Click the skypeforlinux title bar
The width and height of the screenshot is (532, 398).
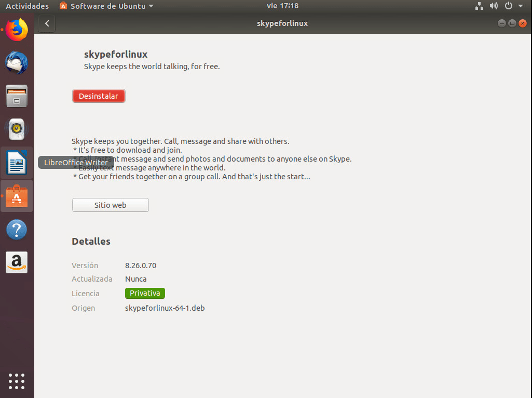coord(282,23)
